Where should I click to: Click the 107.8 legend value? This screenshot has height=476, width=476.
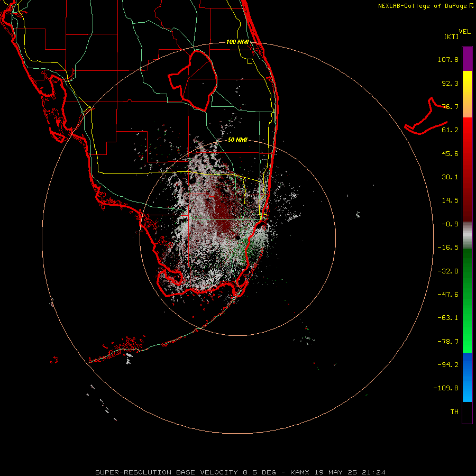448,59
